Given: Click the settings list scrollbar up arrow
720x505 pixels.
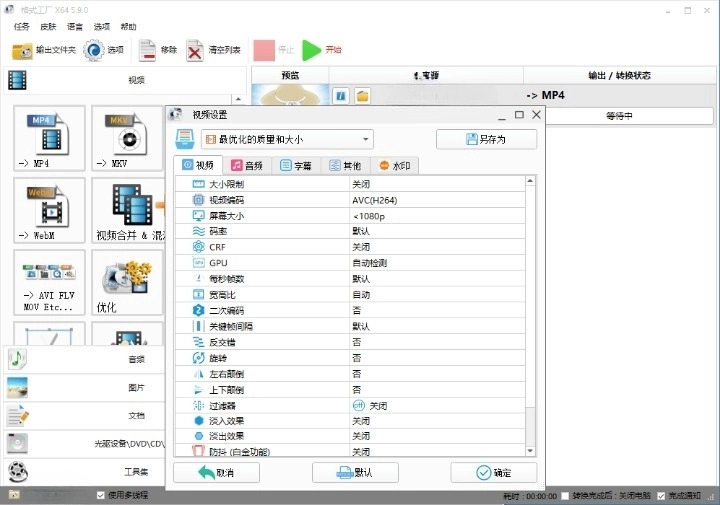Looking at the screenshot, I should tap(530, 181).
